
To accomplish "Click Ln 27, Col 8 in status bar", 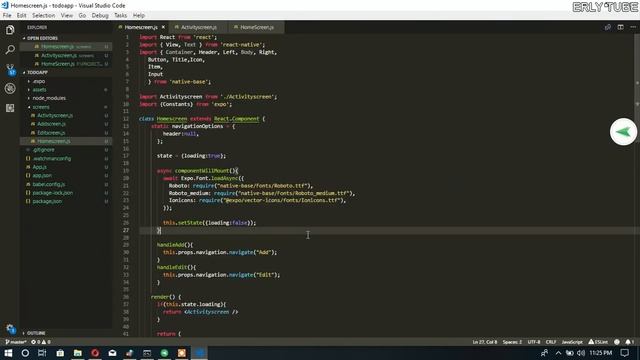I will [484, 342].
